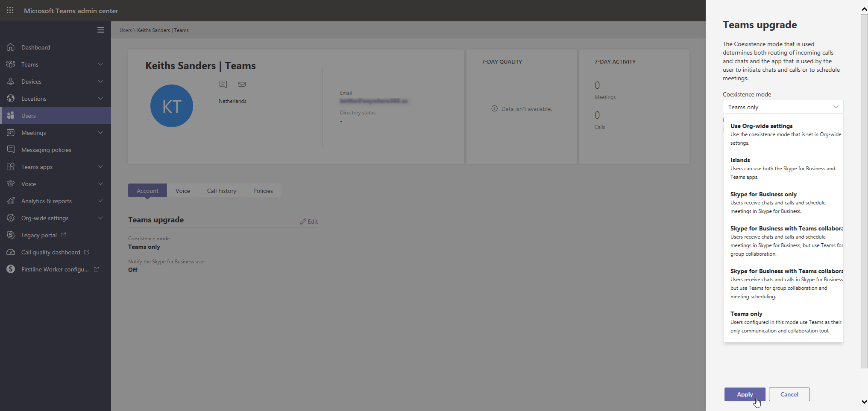This screenshot has height=411, width=868.
Task: Expand the Analytics & reports chevron
Action: pos(100,201)
